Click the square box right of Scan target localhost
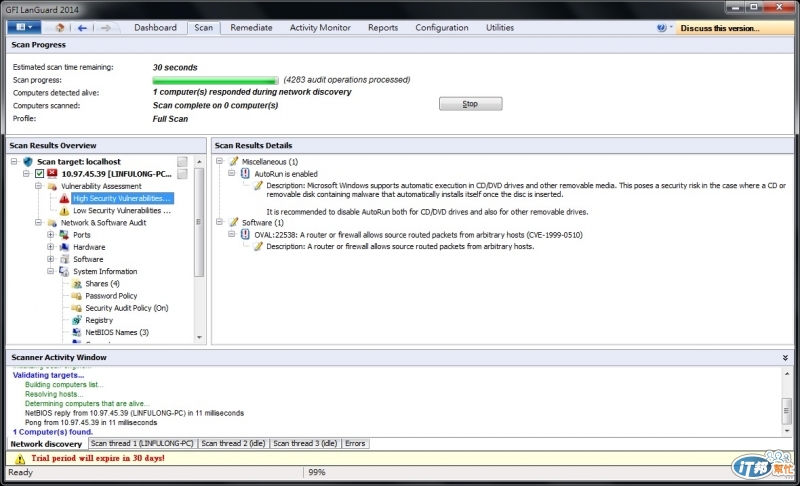800x486 pixels. (182, 162)
